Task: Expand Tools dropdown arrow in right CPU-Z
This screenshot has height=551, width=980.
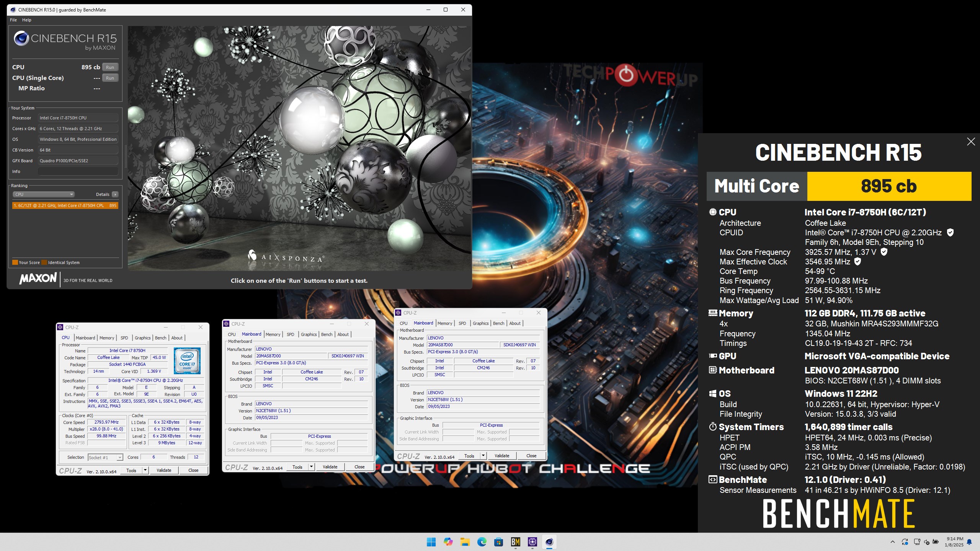Action: click(483, 456)
